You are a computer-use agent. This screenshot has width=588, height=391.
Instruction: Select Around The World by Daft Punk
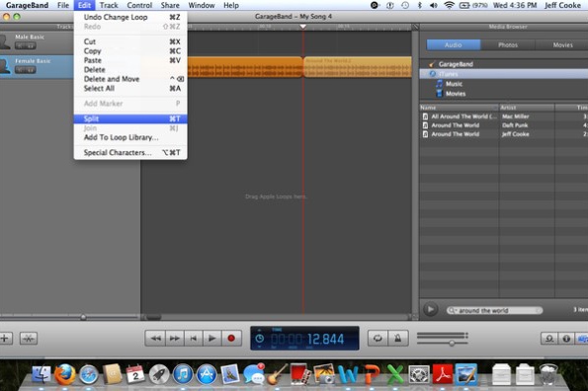[x=503, y=125]
